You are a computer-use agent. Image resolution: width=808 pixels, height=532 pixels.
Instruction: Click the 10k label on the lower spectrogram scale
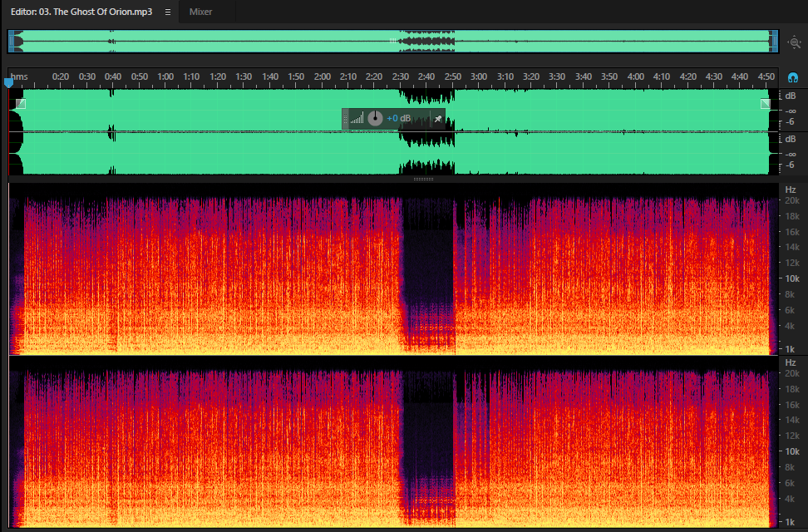click(x=792, y=451)
